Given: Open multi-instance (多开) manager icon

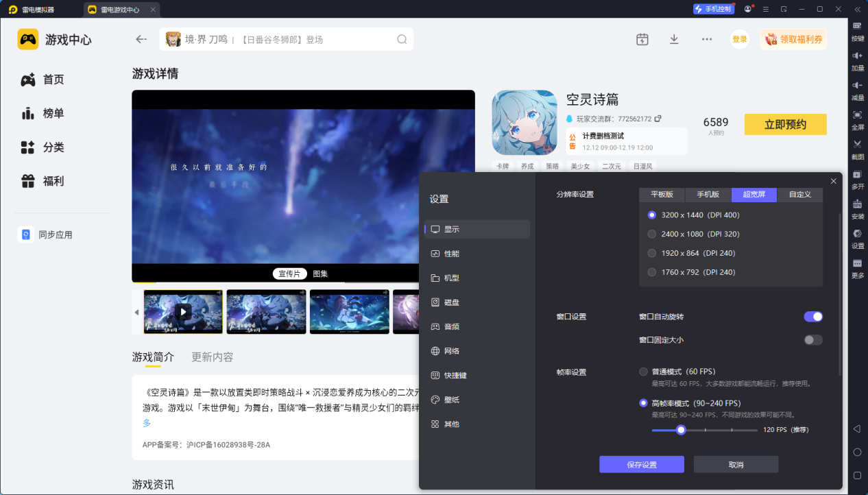Looking at the screenshot, I should 857,175.
